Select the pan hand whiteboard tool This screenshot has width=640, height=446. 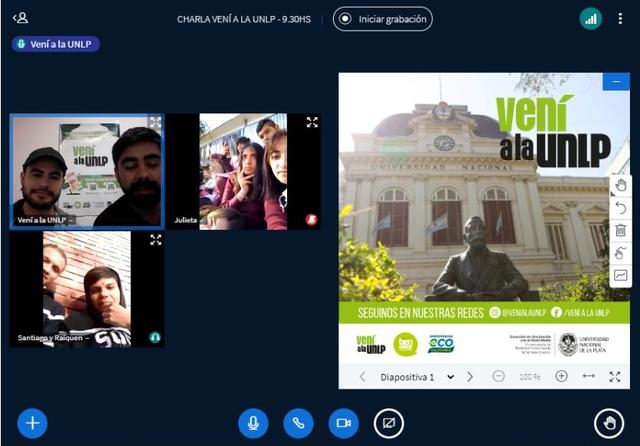click(x=620, y=186)
